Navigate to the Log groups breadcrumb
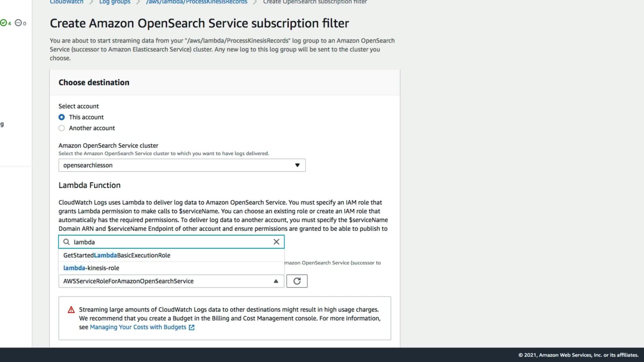Viewport: 644px width, 362px height. (115, 2)
